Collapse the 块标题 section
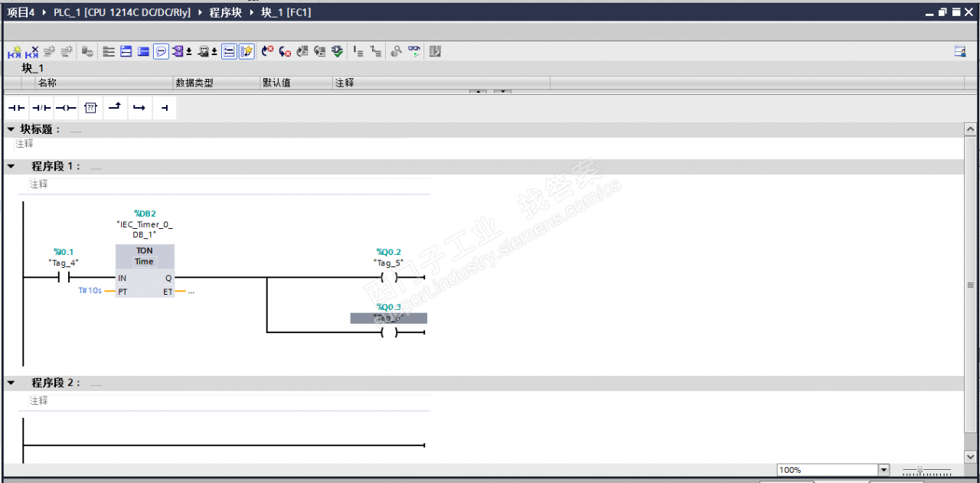Screen dimensions: 980x483 coord(11,129)
